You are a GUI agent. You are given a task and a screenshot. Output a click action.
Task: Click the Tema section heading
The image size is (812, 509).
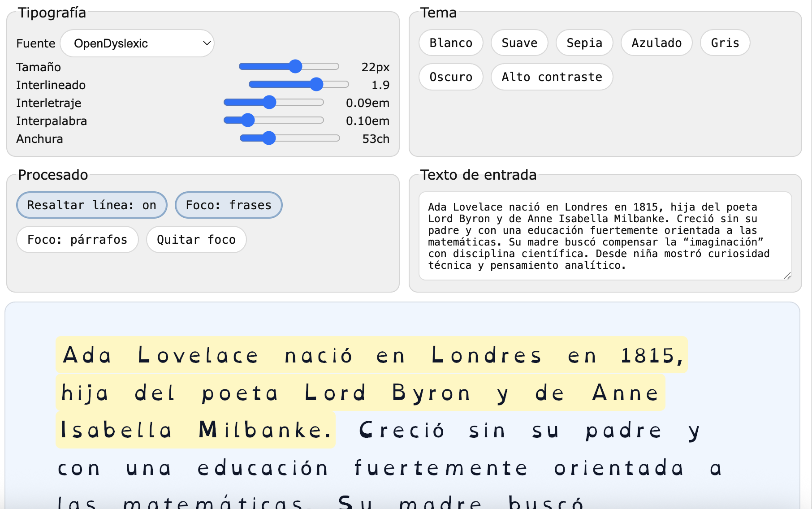[x=438, y=13]
